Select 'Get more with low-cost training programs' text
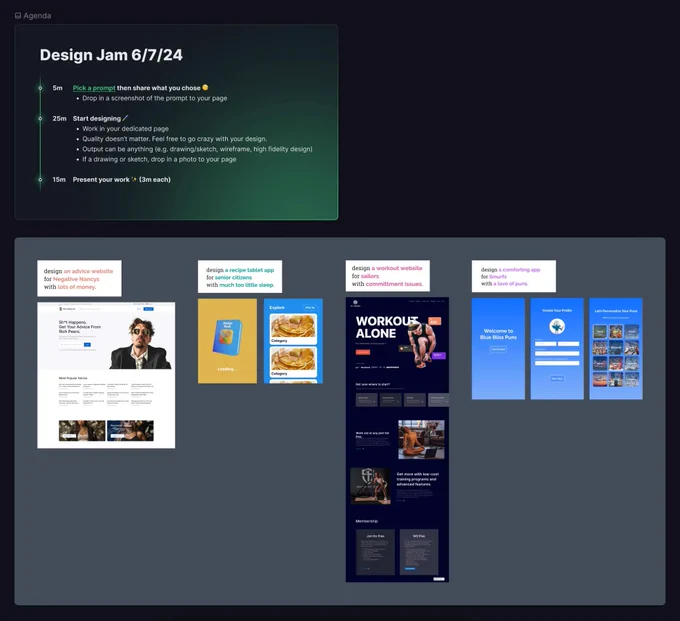The height and width of the screenshot is (621, 680). pos(418,479)
